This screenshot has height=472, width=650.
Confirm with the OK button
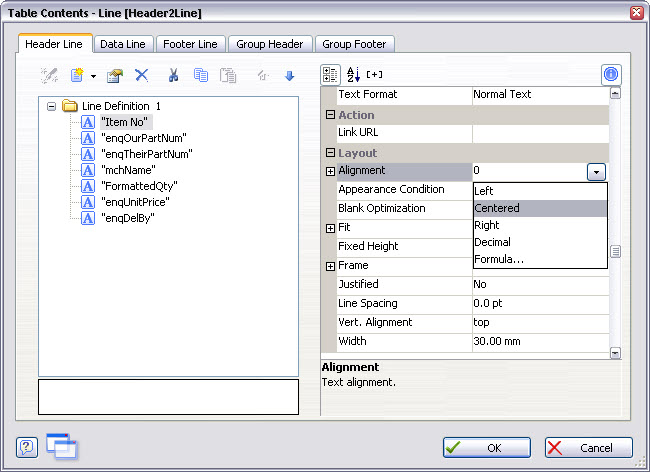coord(487,448)
